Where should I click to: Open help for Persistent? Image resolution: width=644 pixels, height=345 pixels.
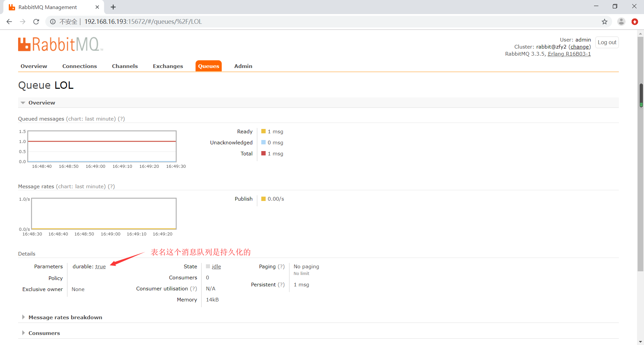click(x=281, y=285)
